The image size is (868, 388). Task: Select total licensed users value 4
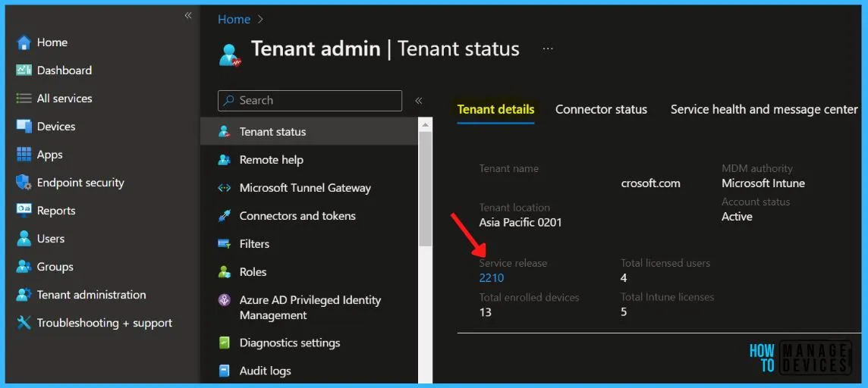click(x=624, y=278)
